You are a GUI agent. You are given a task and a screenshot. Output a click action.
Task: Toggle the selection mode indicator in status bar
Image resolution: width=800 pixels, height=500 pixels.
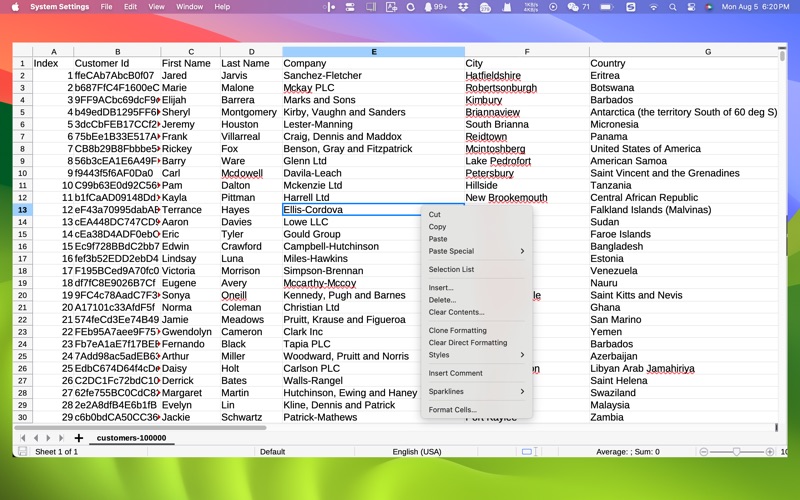(528, 452)
